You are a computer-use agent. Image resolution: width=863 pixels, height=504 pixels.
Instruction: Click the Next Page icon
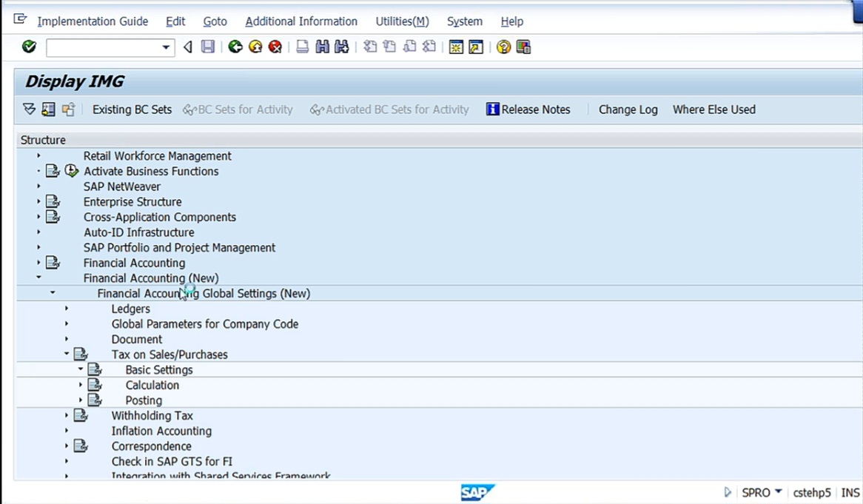[409, 47]
